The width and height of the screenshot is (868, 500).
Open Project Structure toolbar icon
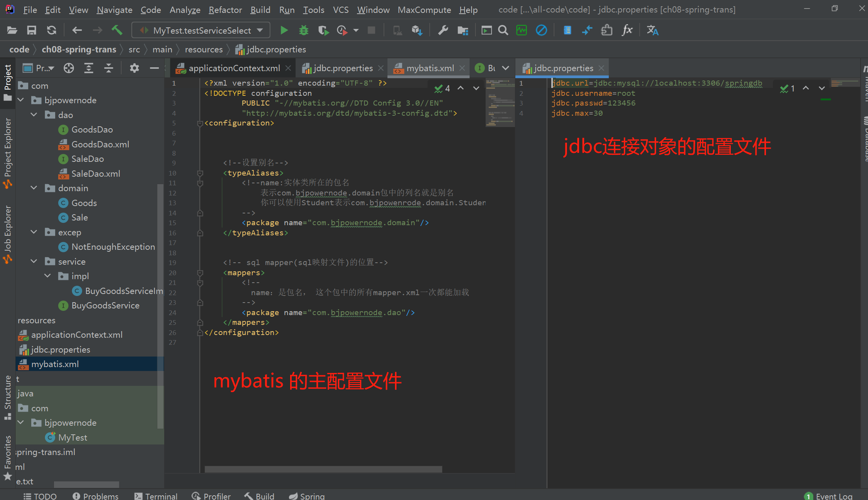[x=463, y=30]
